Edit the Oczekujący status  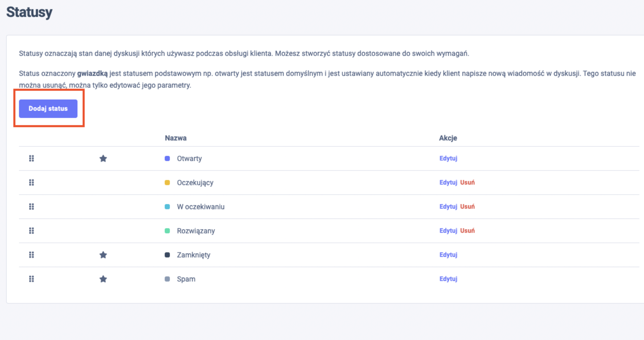(448, 183)
